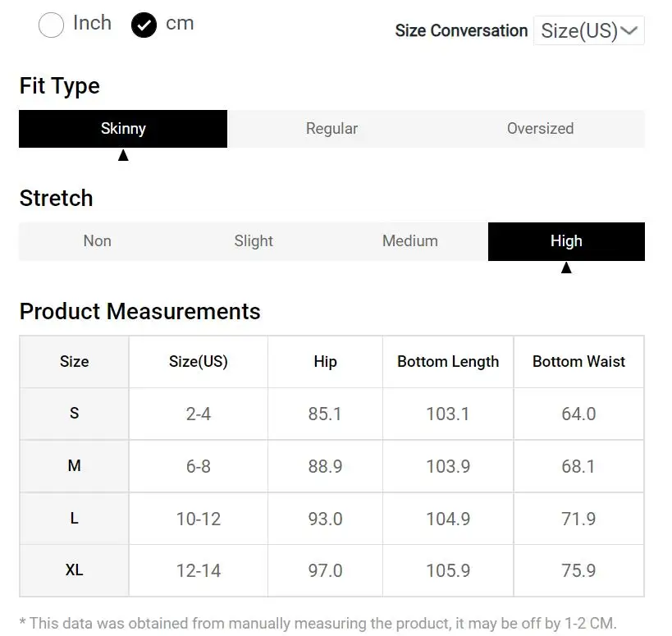Select the cm unit radio button

tap(144, 25)
